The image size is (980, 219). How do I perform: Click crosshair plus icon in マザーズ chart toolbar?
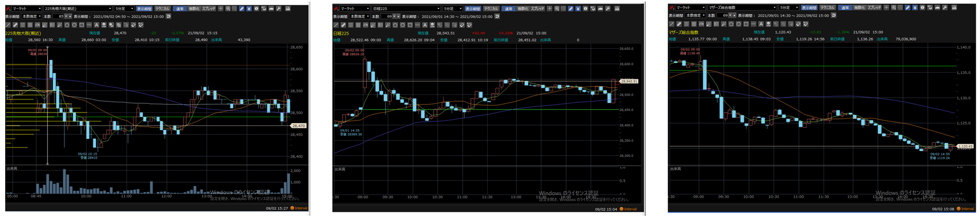tap(886, 8)
